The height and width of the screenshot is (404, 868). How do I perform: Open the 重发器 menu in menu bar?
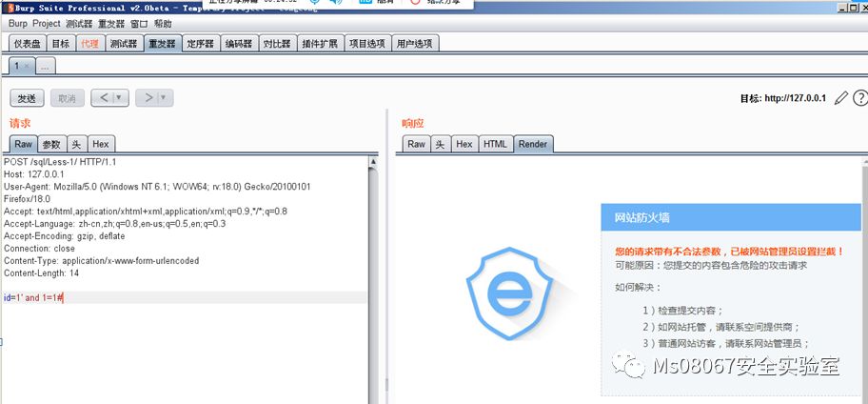[111, 24]
